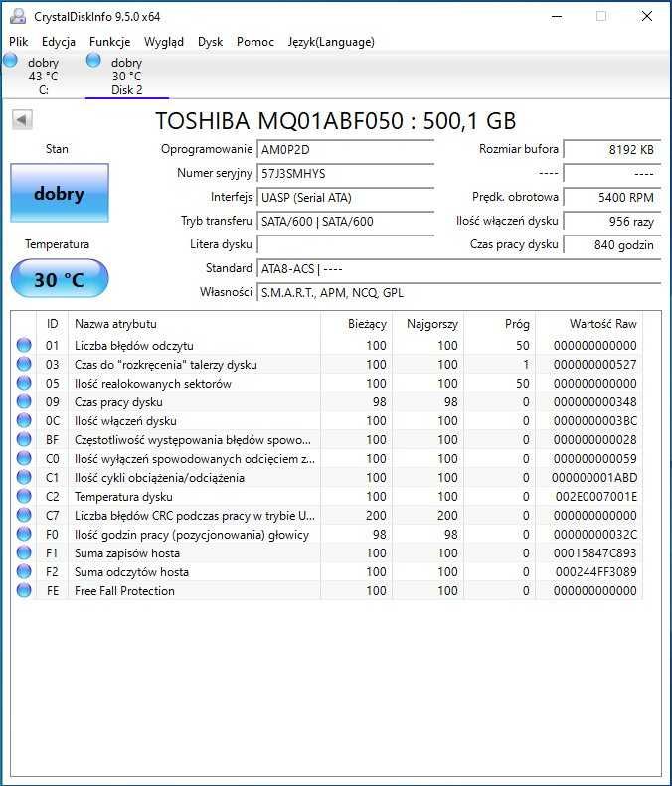Click the Własności field with S.M.A.R.T.
This screenshot has width=672, height=786.
tap(459, 293)
